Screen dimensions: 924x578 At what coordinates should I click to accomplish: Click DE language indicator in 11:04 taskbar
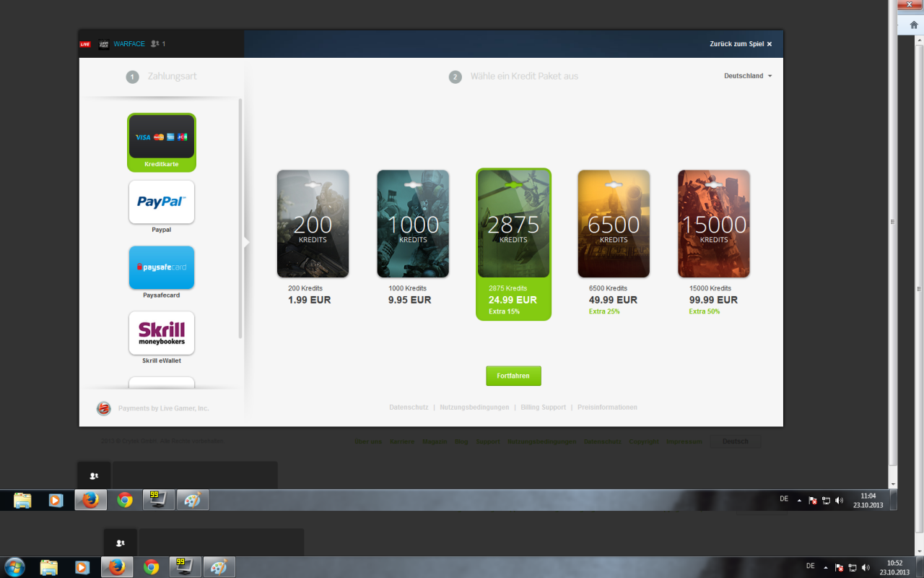click(x=784, y=499)
